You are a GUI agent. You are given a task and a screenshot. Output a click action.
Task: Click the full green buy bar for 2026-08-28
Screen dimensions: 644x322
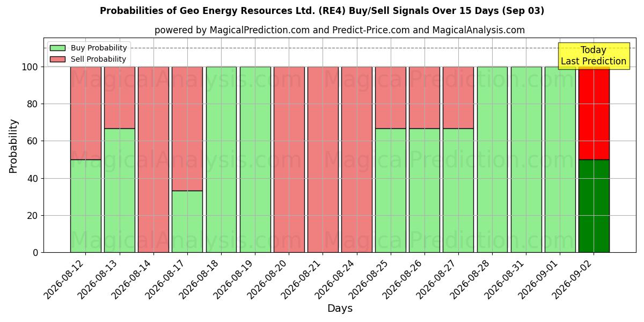pyautogui.click(x=492, y=159)
